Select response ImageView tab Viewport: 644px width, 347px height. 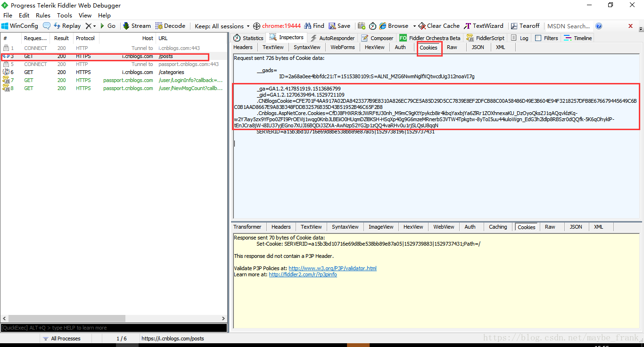pyautogui.click(x=381, y=227)
